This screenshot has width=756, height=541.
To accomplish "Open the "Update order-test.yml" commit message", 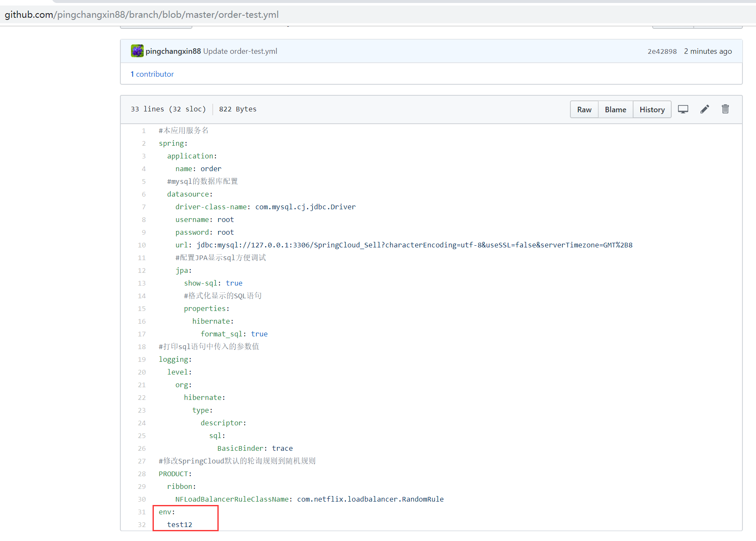I will [240, 51].
